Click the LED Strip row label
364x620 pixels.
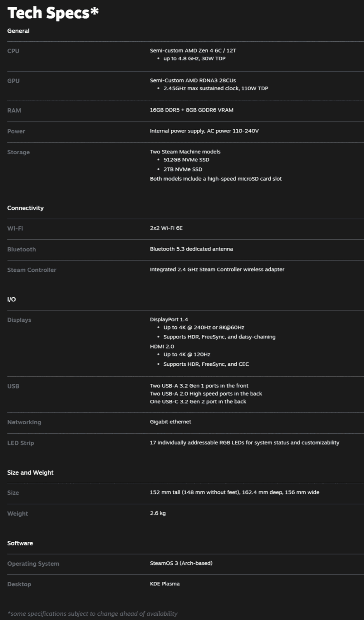21,443
